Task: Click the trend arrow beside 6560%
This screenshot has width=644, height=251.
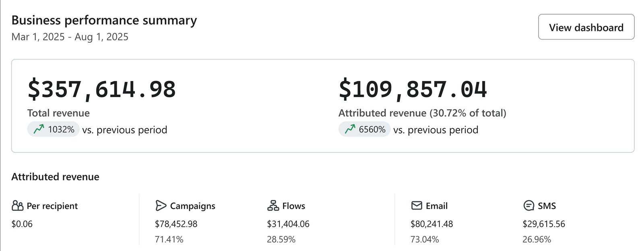Action: pos(350,129)
